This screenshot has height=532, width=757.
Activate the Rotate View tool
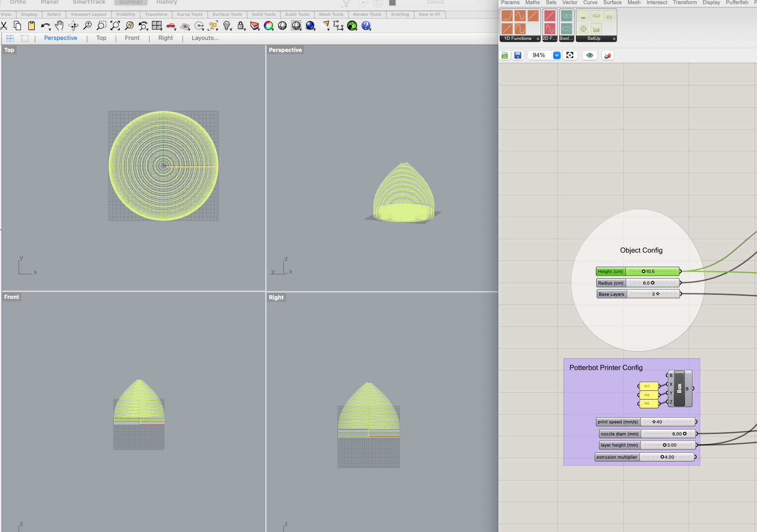73,26
